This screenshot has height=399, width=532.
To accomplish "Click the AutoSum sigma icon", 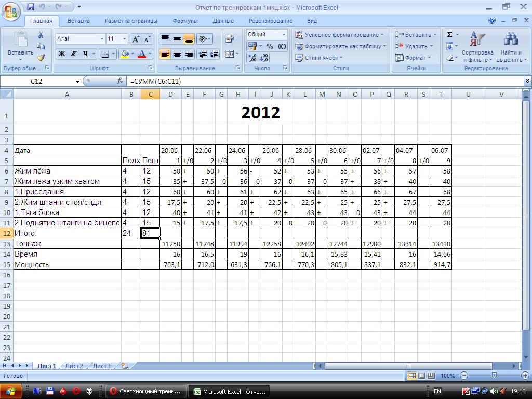I will (449, 35).
